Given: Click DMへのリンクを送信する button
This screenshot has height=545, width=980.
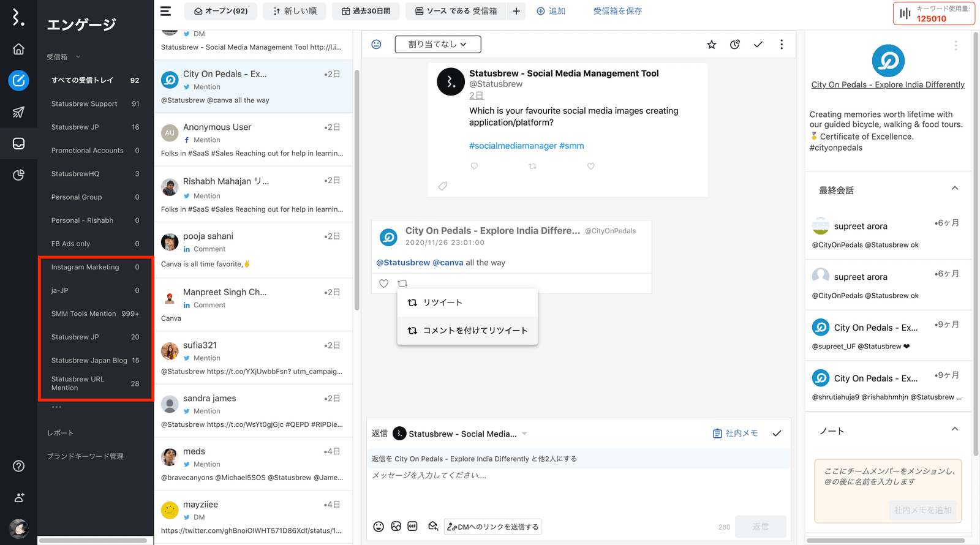Looking at the screenshot, I should point(493,527).
